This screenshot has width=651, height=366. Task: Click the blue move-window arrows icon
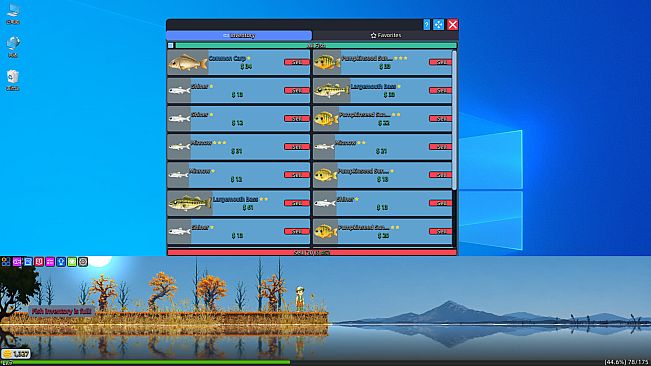(x=438, y=24)
